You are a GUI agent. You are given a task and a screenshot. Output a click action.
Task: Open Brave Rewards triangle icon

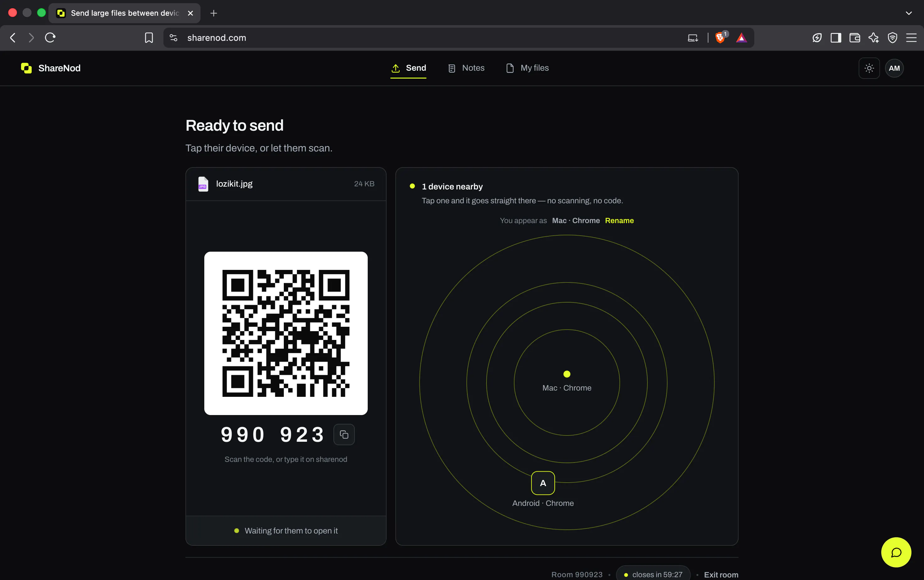[741, 38]
